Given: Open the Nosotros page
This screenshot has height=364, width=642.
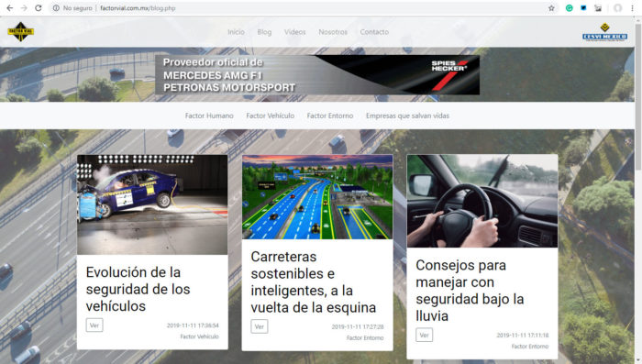Looking at the screenshot, I should point(333,32).
